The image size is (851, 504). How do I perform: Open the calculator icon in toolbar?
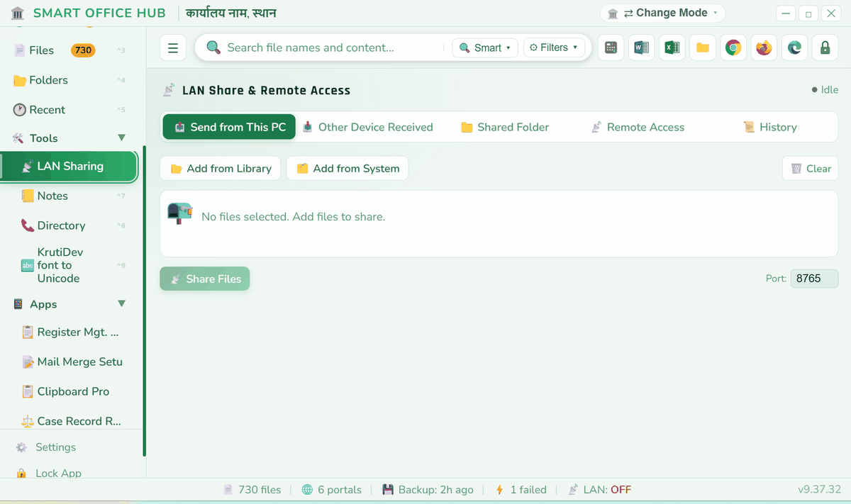click(x=611, y=47)
